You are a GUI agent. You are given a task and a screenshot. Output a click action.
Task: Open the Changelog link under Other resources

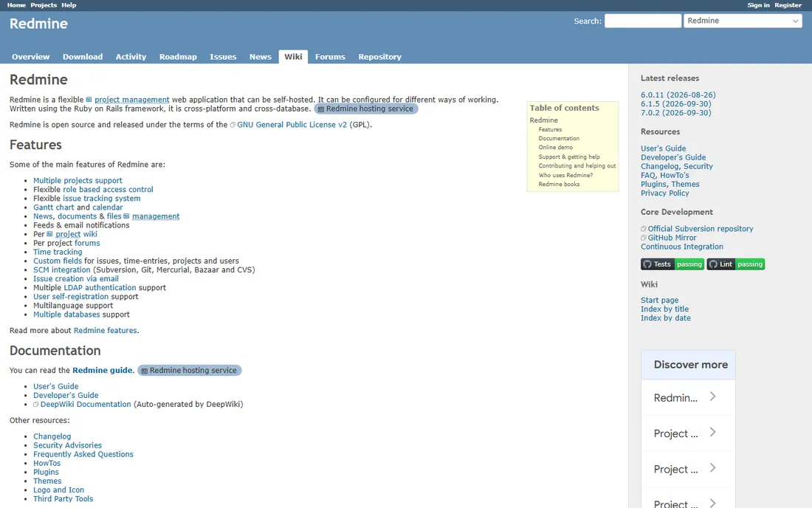pos(52,436)
